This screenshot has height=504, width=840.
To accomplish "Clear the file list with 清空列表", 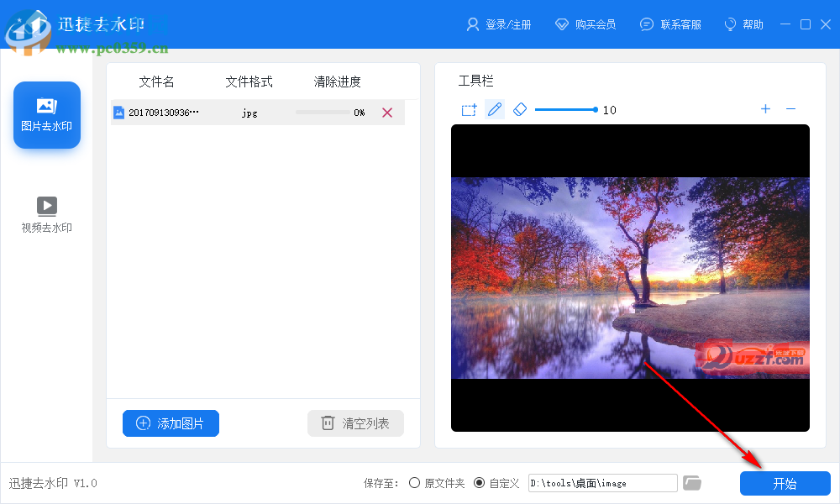I will (355, 423).
